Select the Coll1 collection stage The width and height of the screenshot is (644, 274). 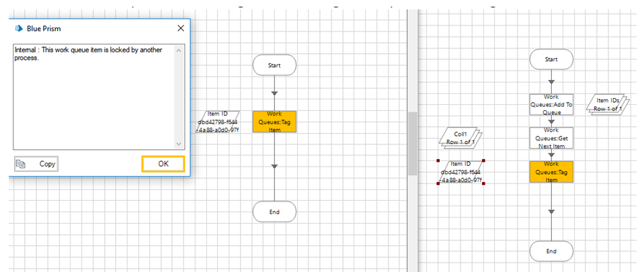click(x=461, y=138)
